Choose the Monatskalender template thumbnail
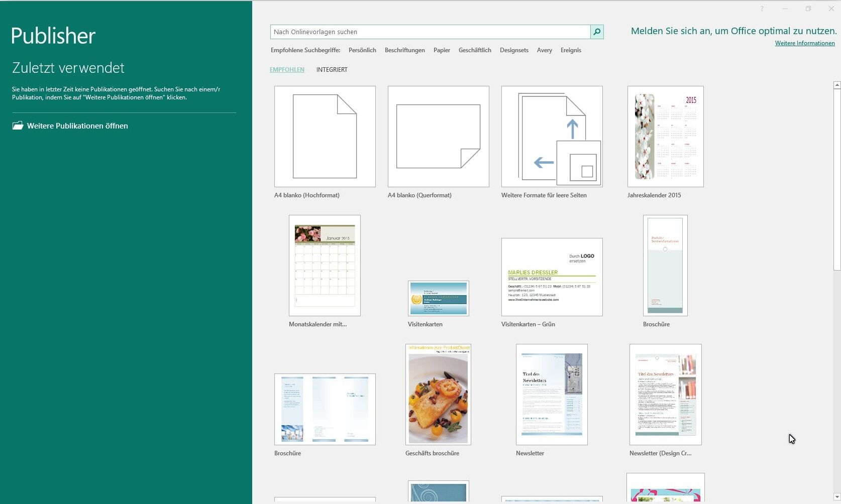The height and width of the screenshot is (504, 841). click(325, 266)
